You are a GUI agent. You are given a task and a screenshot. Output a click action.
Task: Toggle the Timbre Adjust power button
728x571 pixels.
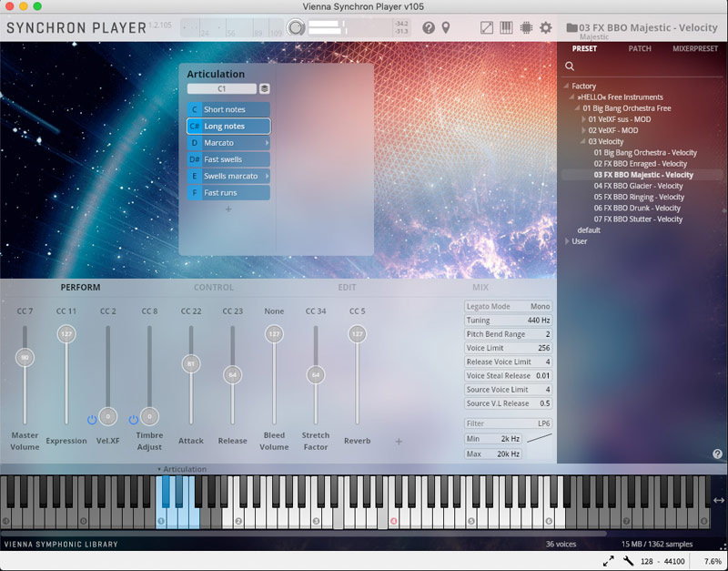point(134,419)
